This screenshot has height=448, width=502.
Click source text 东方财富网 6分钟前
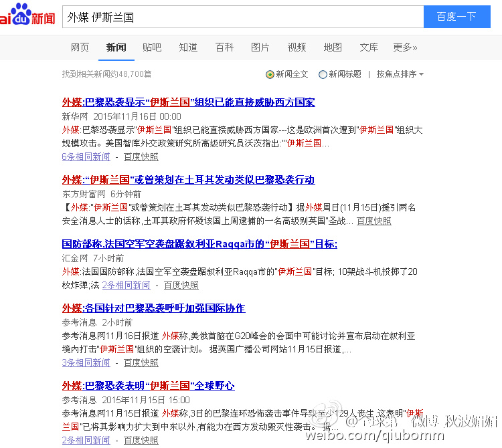[102, 194]
